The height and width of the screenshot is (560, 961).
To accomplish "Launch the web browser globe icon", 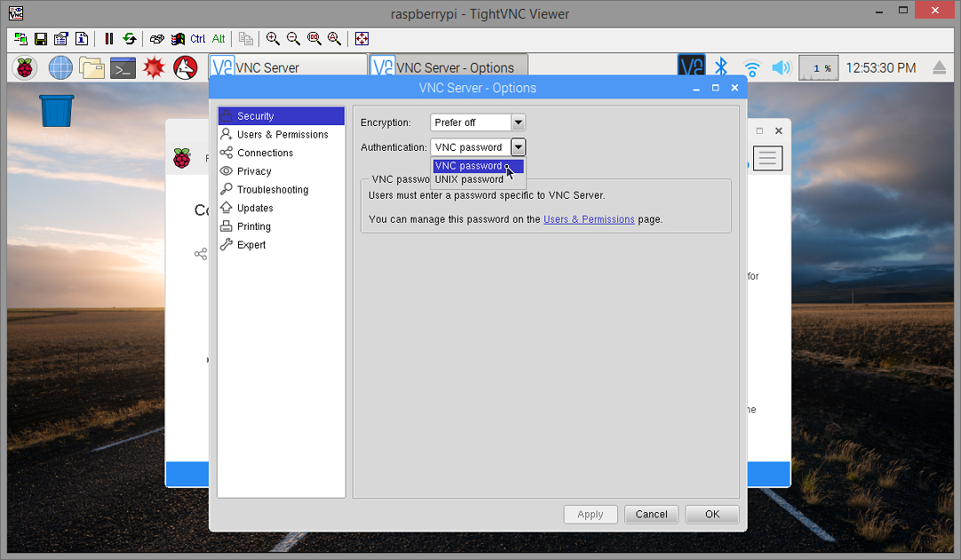I will [60, 67].
